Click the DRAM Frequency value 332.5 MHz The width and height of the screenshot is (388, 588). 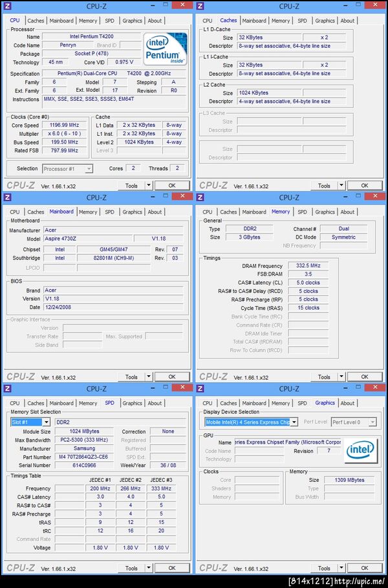[x=308, y=265]
